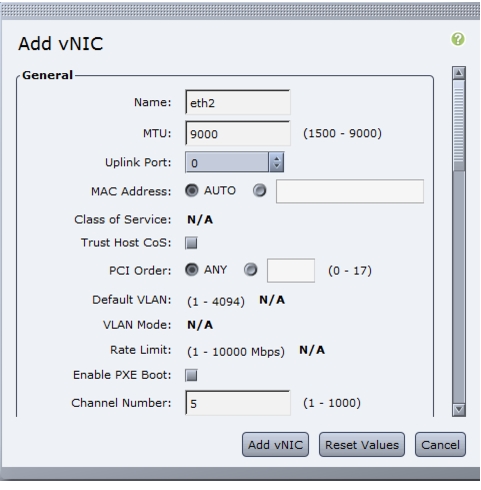Image resolution: width=481 pixels, height=490 pixels.
Task: Select the ANY PCI Order radio button
Action: pos(191,269)
